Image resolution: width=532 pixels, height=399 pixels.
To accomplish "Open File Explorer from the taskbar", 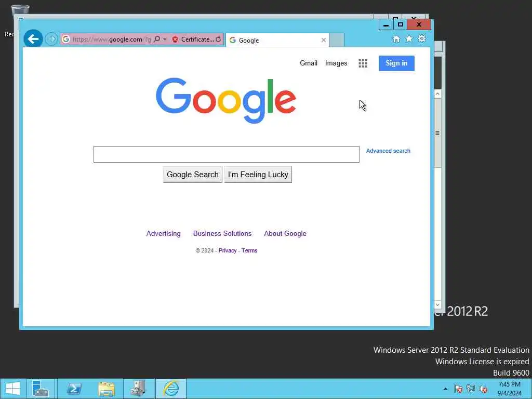I will [x=106, y=389].
